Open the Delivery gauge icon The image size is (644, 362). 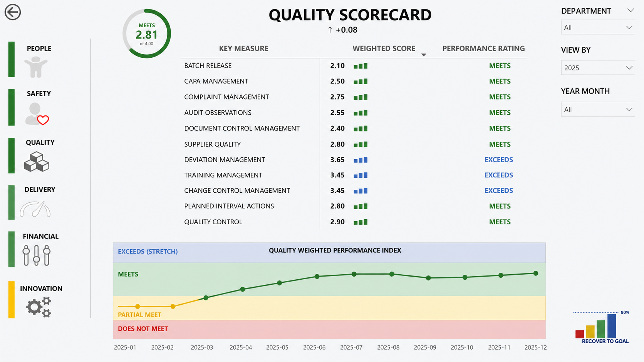[x=35, y=209]
